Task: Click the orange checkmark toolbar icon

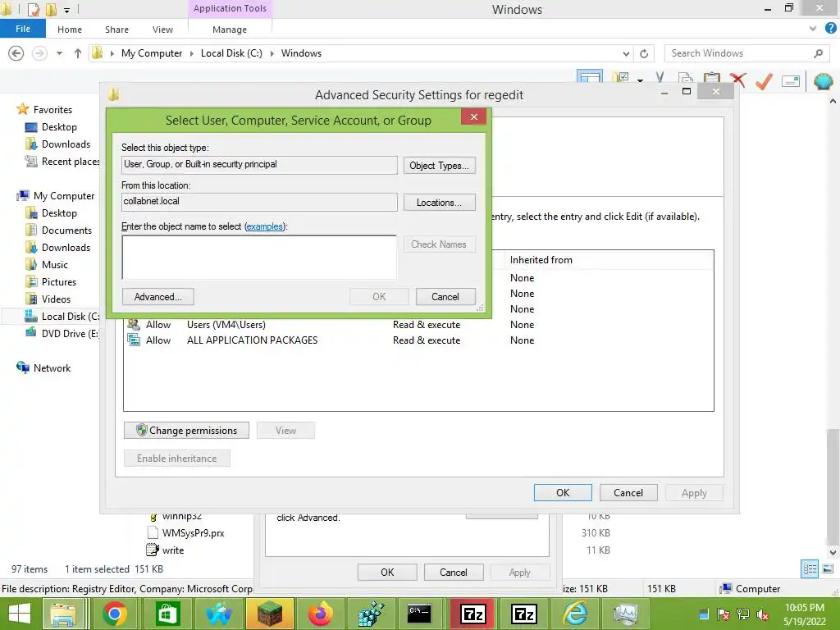Action: coord(764,80)
